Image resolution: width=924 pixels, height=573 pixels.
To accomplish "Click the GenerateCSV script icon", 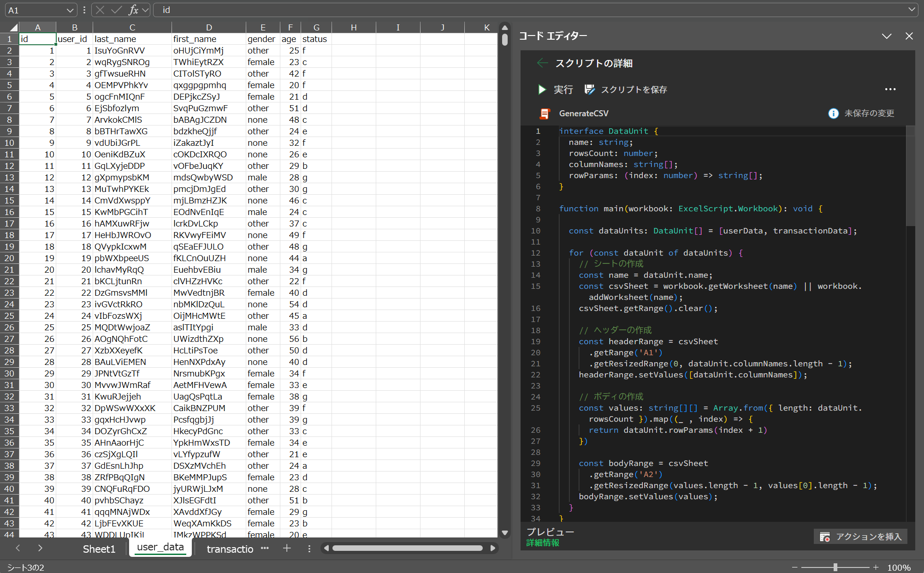I will coord(545,113).
